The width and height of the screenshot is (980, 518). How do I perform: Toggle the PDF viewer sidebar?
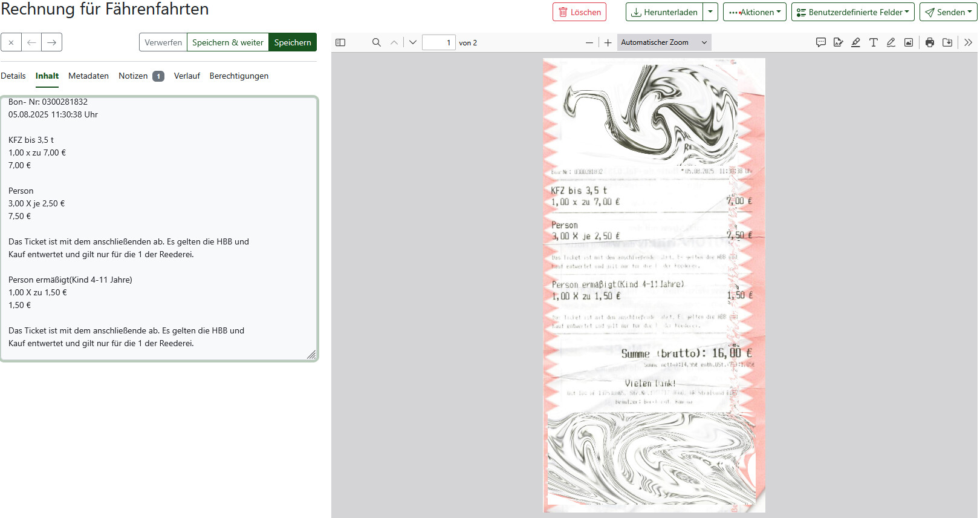click(340, 42)
